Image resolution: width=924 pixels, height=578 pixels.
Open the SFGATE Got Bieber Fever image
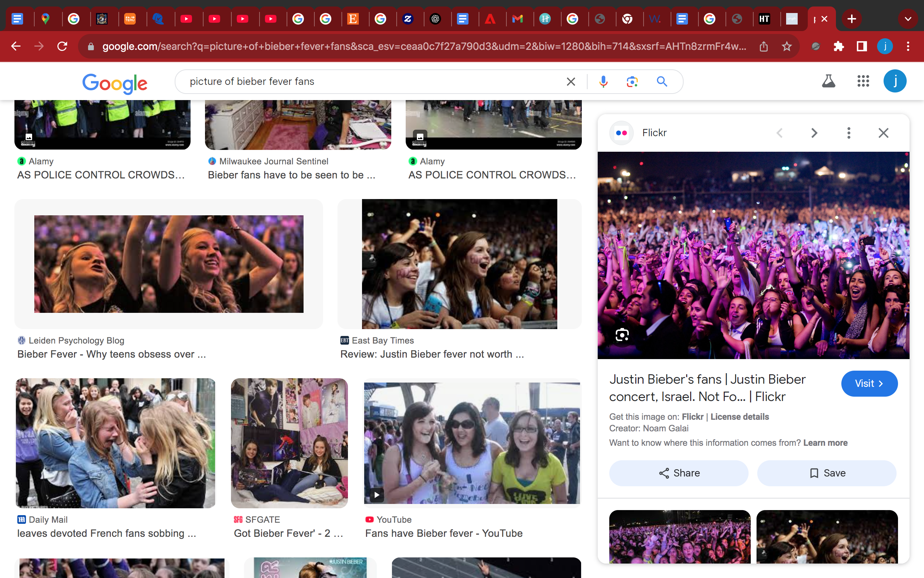(289, 443)
